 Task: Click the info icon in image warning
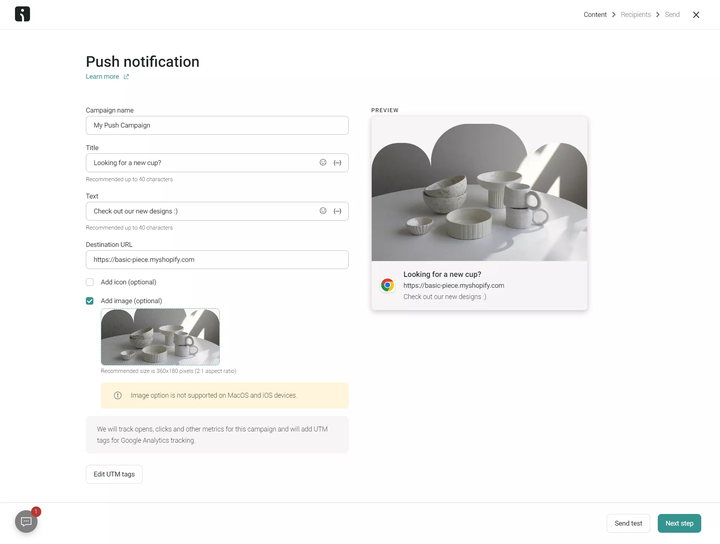click(118, 395)
